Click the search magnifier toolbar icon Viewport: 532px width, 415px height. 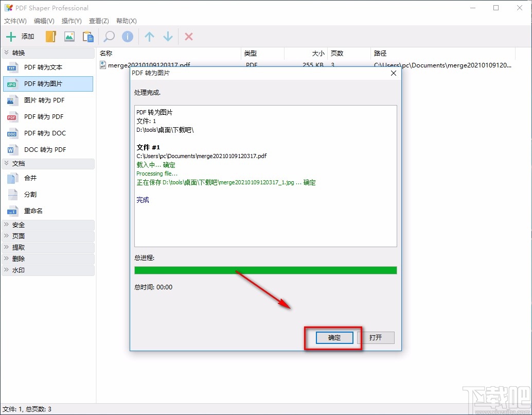109,36
